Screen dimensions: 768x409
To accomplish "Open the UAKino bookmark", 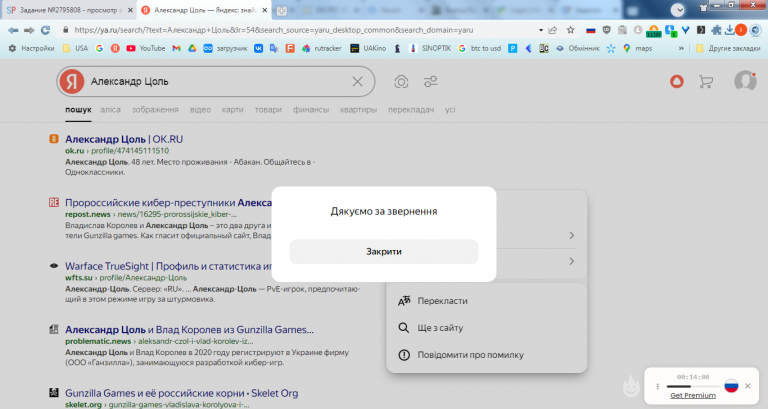I will 368,48.
